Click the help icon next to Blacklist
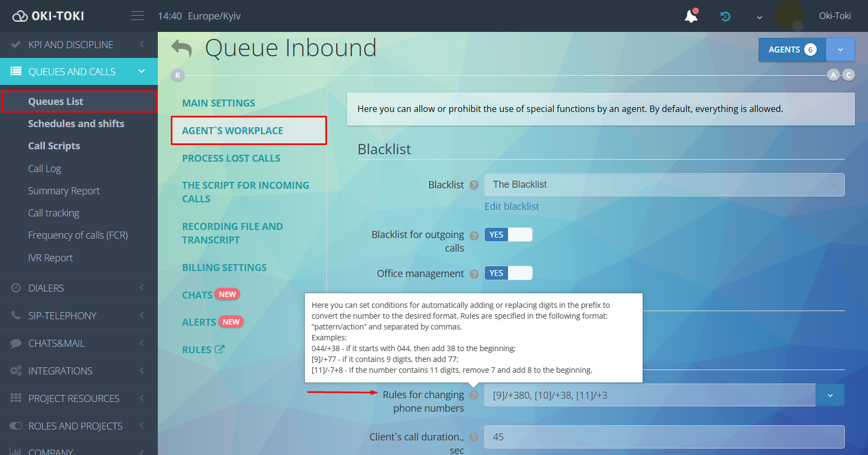 click(x=474, y=185)
